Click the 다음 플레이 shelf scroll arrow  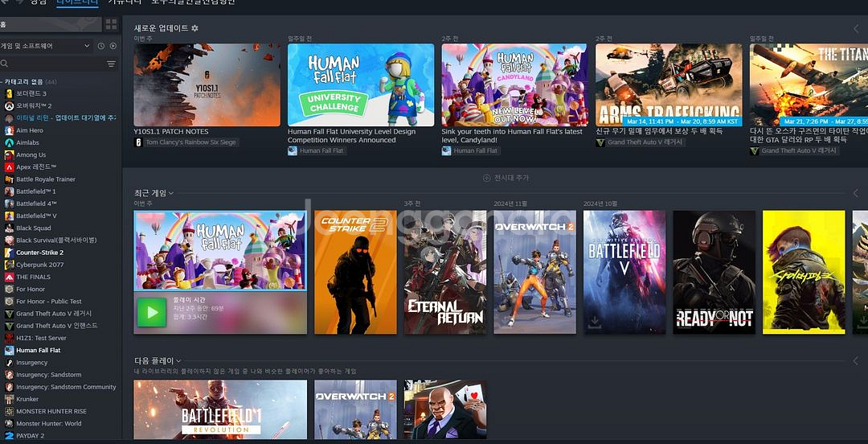pos(855,361)
